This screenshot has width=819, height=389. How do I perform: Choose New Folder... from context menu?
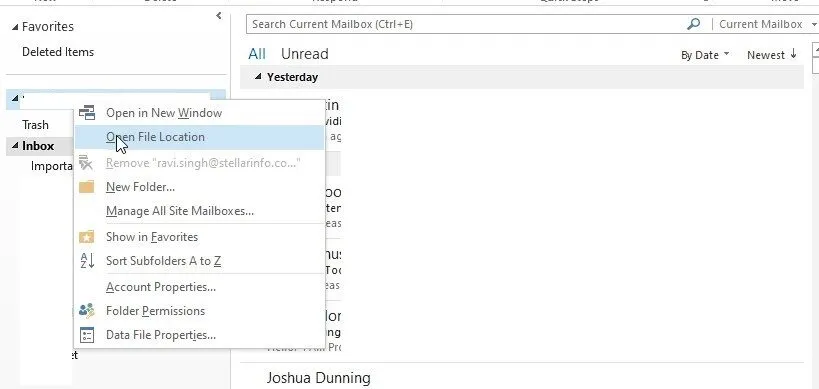(x=200, y=186)
